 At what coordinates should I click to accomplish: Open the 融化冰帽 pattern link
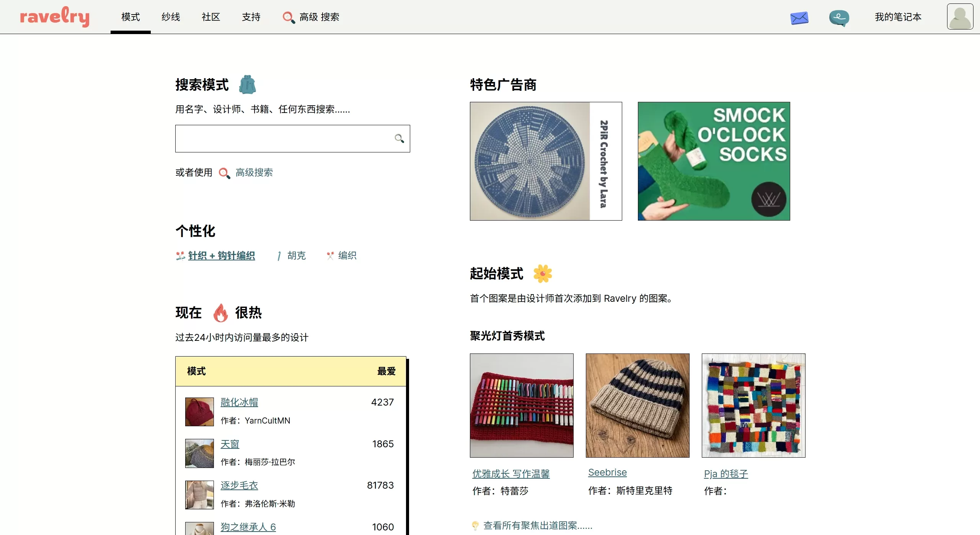pos(239,402)
